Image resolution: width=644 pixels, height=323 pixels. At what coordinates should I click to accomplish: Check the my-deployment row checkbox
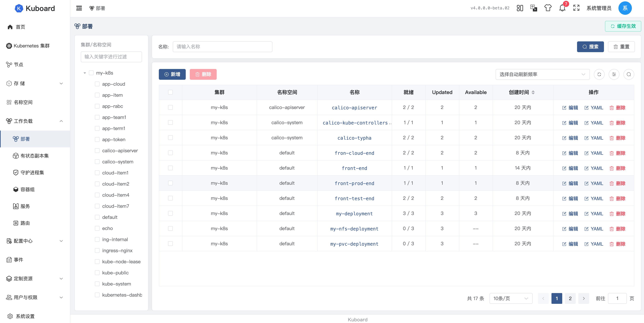click(170, 213)
